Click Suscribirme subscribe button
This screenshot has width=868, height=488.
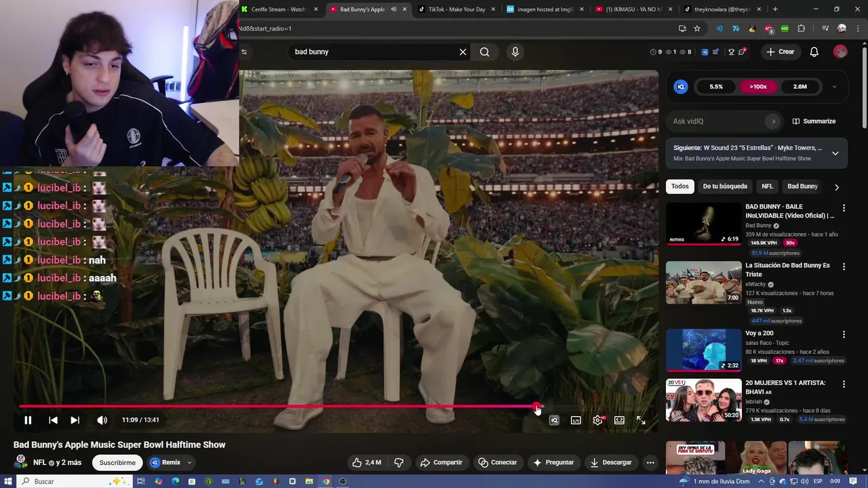pos(117,463)
